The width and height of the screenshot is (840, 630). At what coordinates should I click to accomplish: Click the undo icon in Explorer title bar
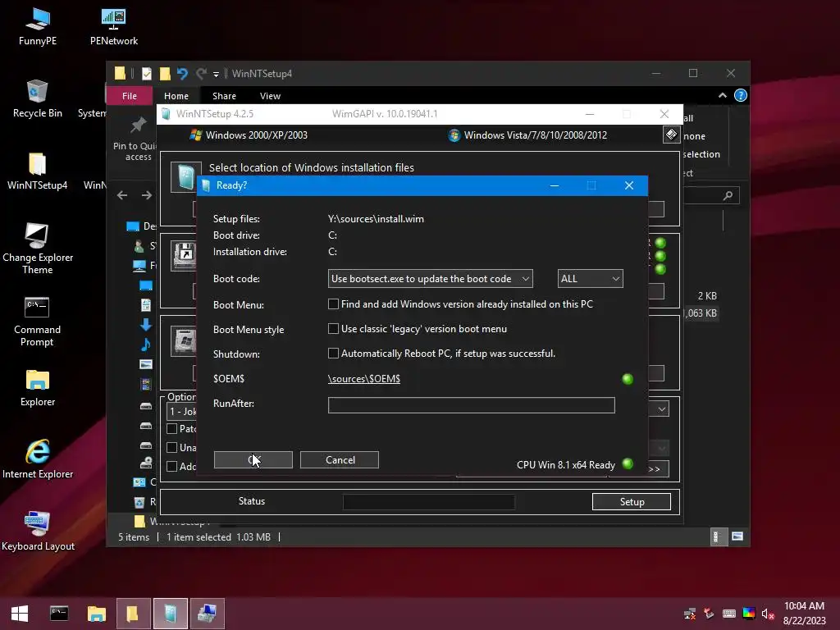(182, 73)
